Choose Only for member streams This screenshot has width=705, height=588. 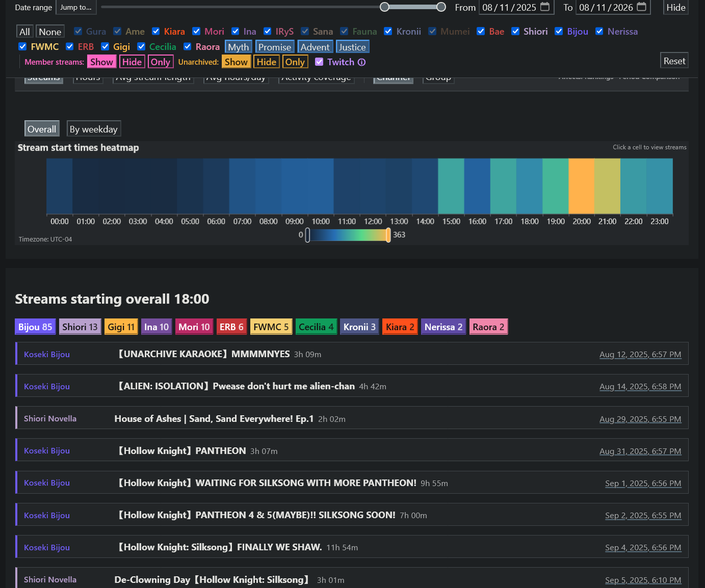pos(161,62)
